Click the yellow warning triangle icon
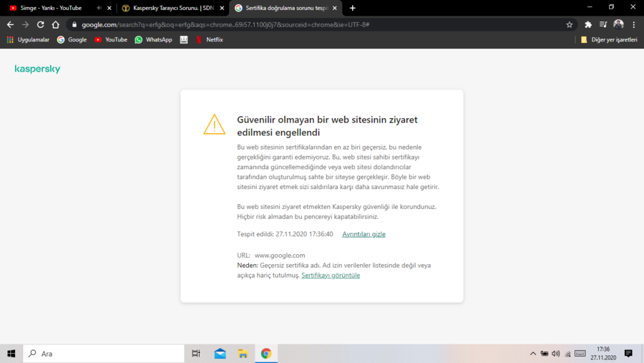Viewport: 644px width, 363px height. coord(215,124)
